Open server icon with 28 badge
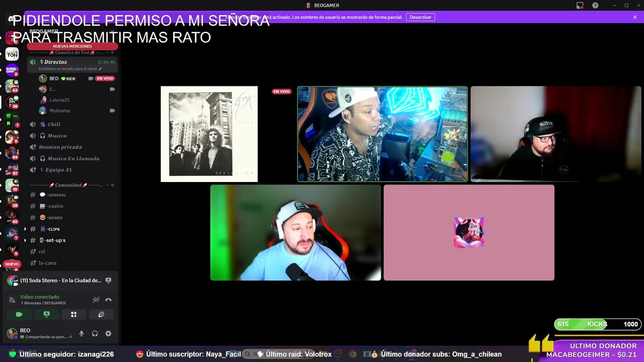 12,201
